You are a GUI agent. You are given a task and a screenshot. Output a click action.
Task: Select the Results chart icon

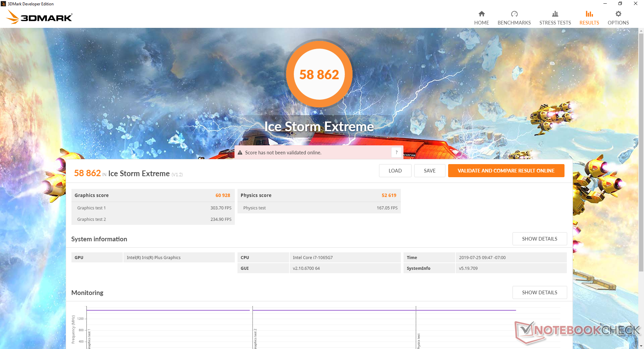[589, 14]
